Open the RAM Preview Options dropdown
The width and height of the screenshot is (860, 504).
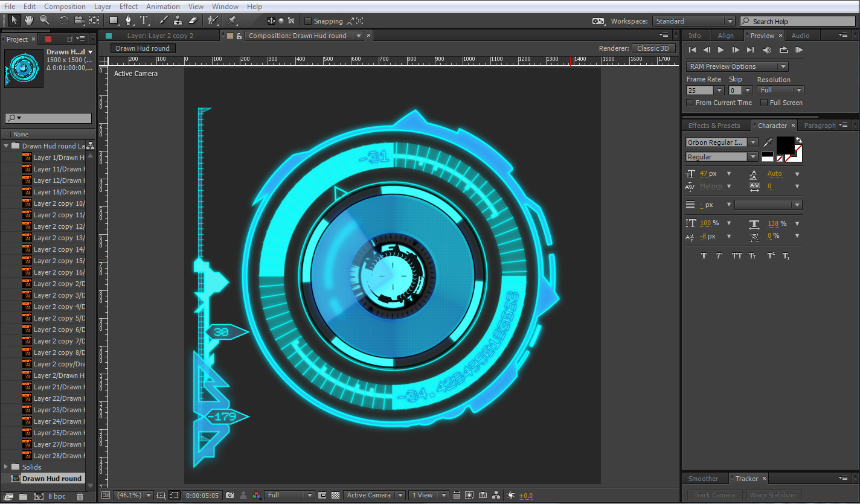coord(737,66)
